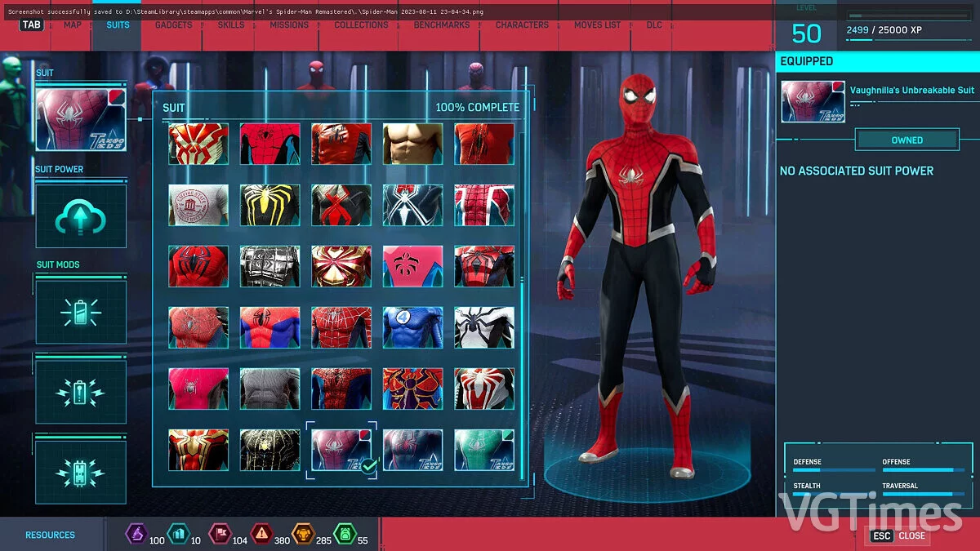
Task: Select the red suit with dark sleeves
Action: (x=341, y=144)
